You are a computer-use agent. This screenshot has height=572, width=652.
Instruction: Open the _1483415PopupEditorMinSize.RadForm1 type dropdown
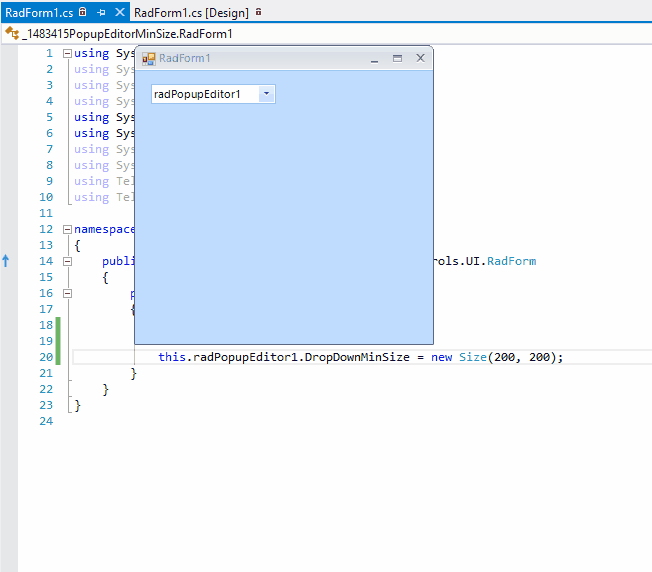point(127,33)
